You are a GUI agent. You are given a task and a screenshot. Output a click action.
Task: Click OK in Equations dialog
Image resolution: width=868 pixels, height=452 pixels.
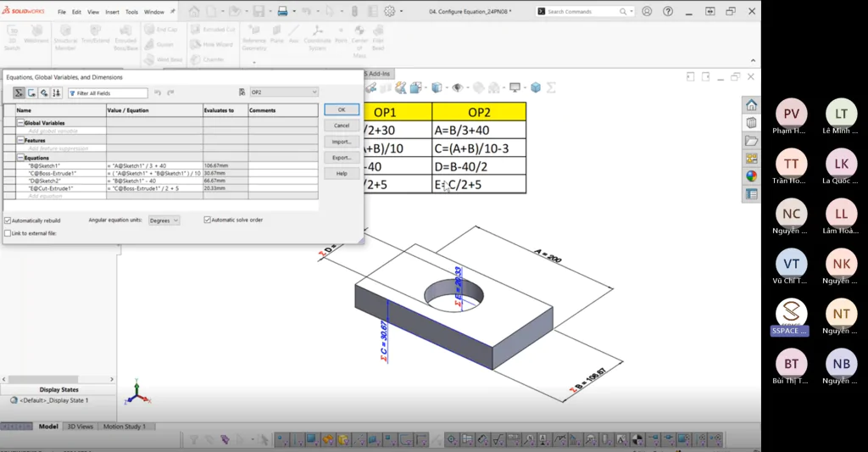(342, 109)
